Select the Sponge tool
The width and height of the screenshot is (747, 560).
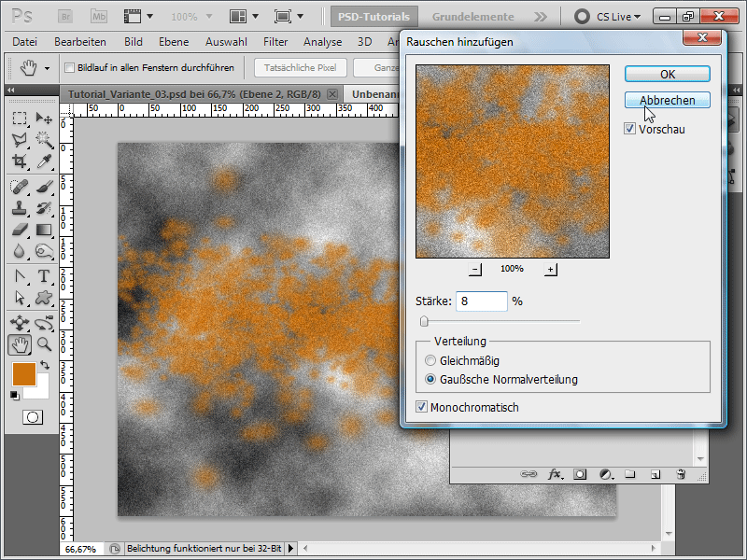(x=43, y=251)
